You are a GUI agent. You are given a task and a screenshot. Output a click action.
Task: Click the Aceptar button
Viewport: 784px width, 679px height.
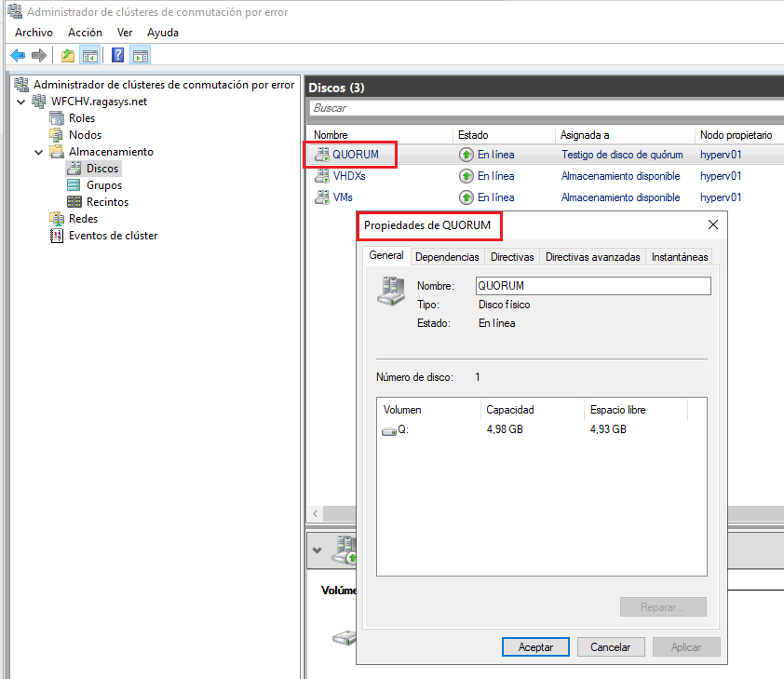click(x=535, y=646)
